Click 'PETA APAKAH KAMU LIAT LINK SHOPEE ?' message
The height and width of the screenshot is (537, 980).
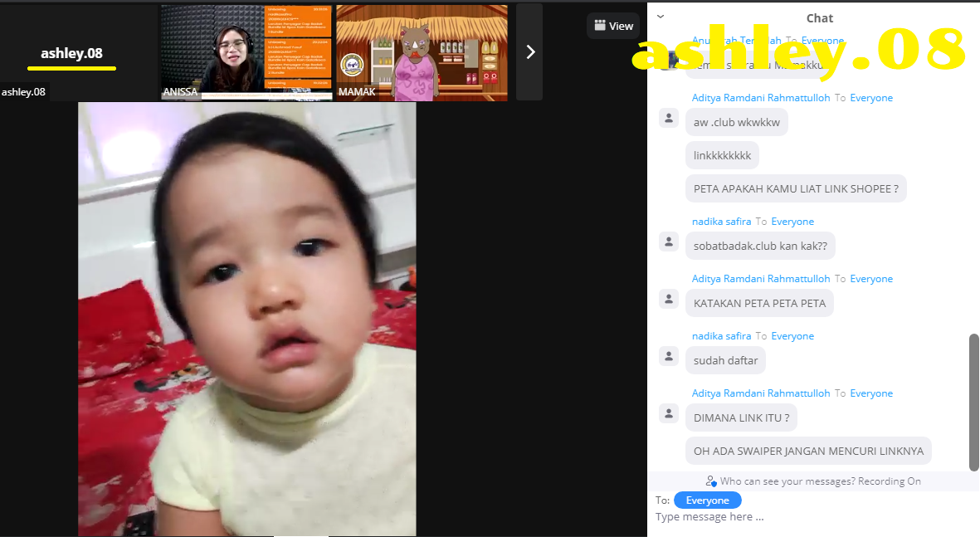(796, 188)
